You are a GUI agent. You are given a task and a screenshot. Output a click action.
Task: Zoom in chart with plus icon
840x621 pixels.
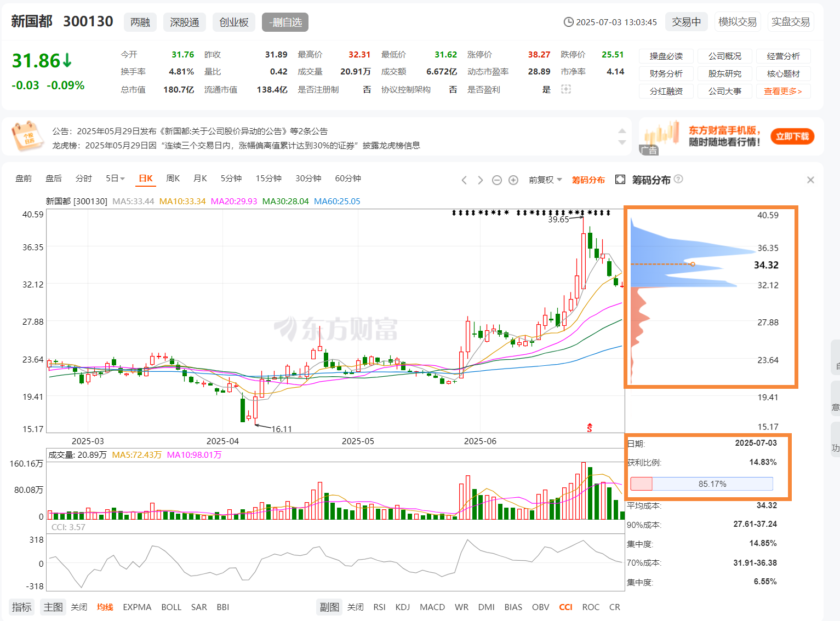click(x=513, y=180)
